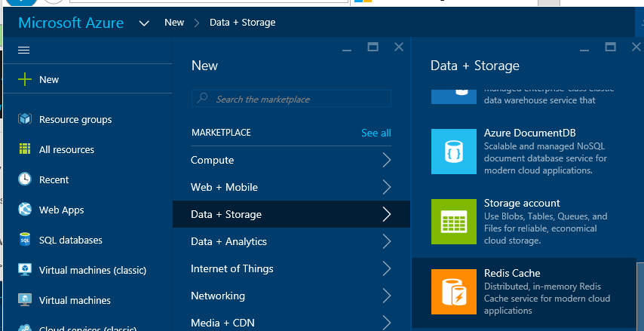This screenshot has width=644, height=331.
Task: Expand the Internet of Things chevron
Action: [386, 268]
